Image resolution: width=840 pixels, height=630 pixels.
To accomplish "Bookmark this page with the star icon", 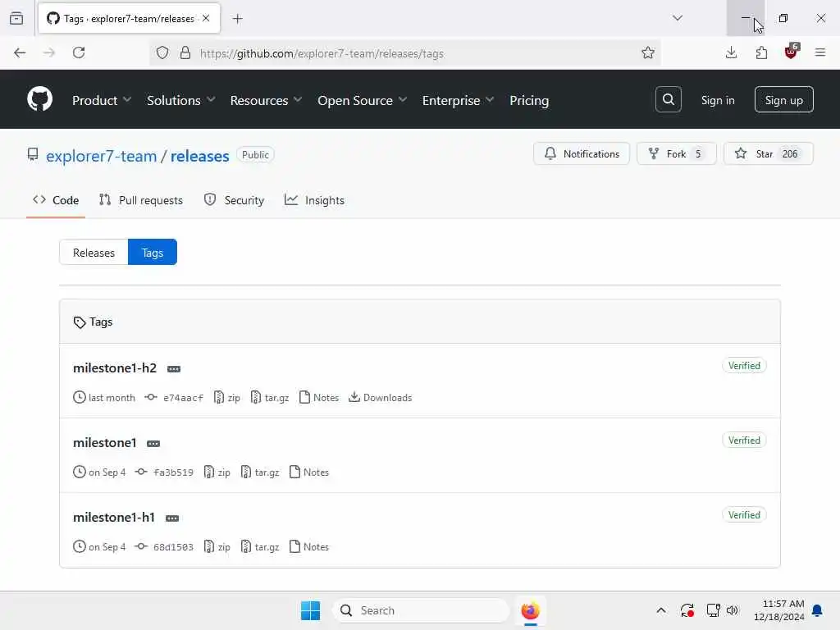I will 648,52.
